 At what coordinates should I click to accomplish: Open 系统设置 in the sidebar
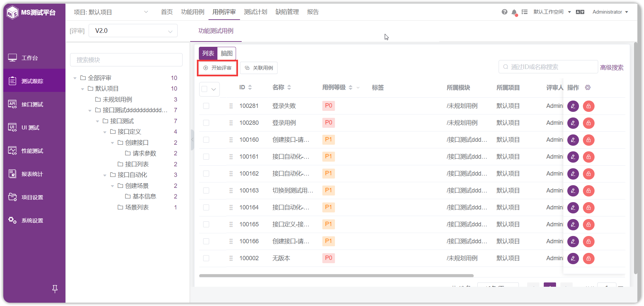tap(34, 220)
